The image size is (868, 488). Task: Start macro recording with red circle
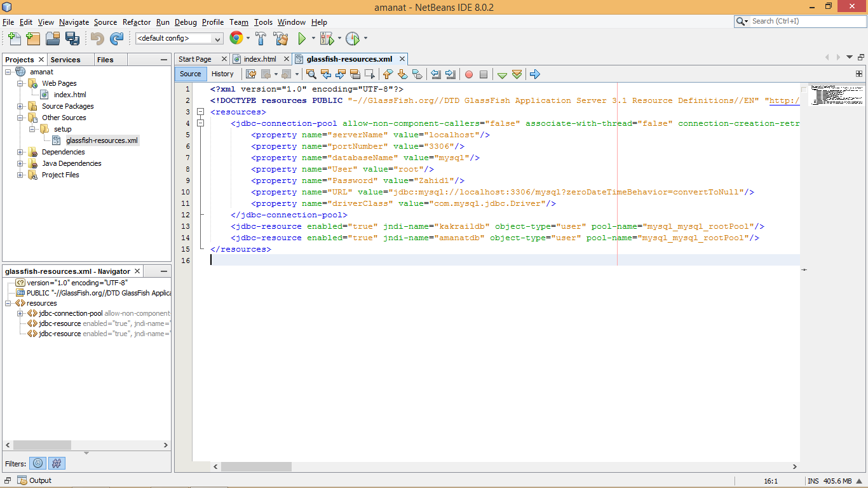coord(469,74)
